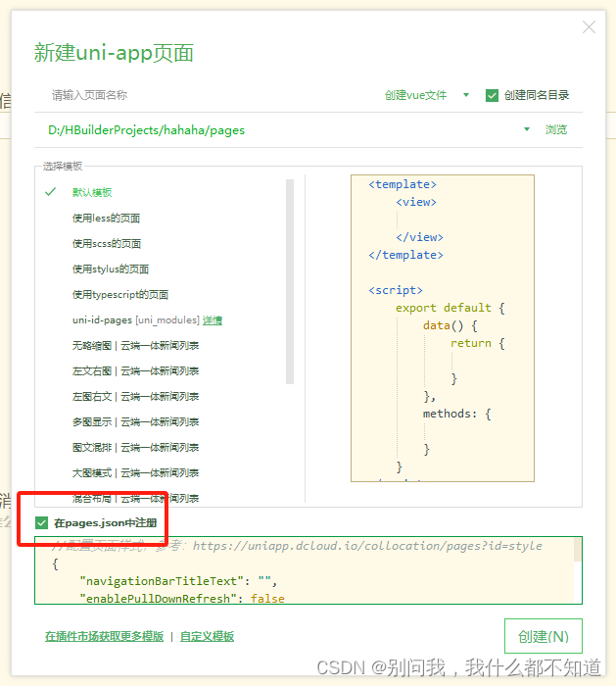Open 在插件市场获取更多模版 link
Image resolution: width=616 pixels, height=686 pixels.
(104, 636)
